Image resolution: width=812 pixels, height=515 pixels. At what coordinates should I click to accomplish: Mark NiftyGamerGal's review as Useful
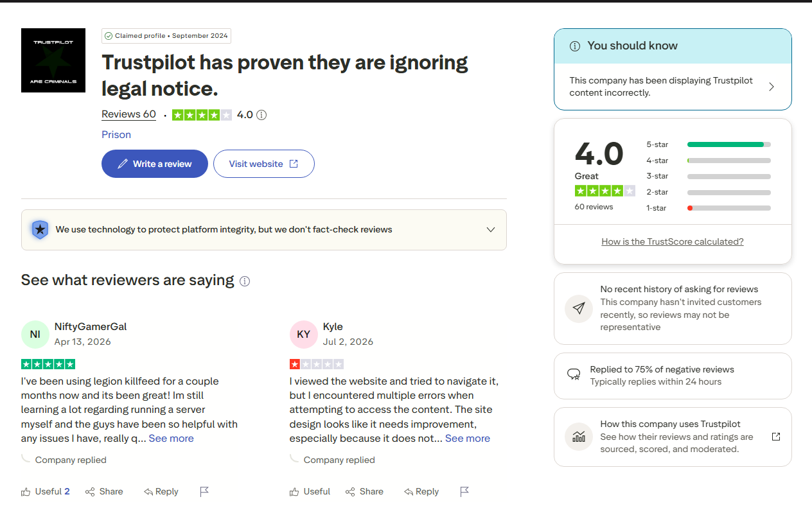pyautogui.click(x=45, y=491)
